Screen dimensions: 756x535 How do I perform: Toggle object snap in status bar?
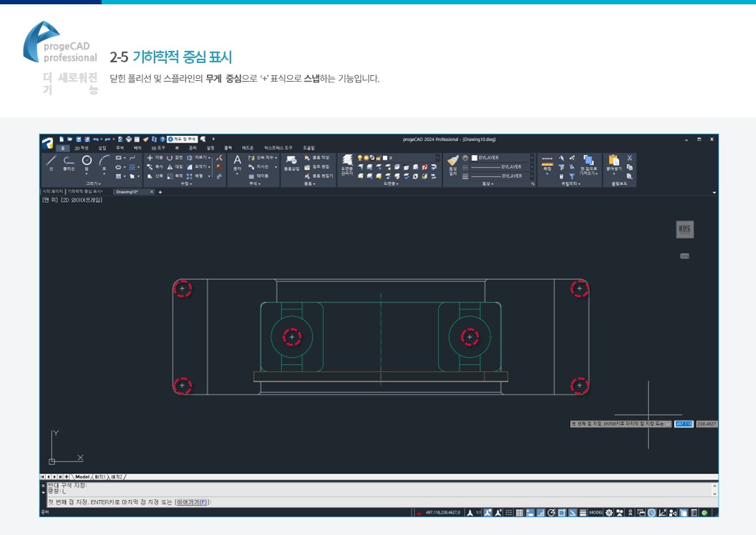(x=562, y=513)
